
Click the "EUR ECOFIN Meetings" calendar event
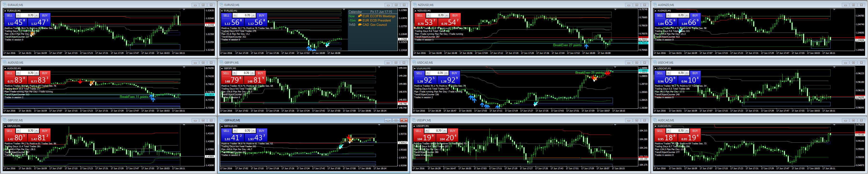(379, 16)
